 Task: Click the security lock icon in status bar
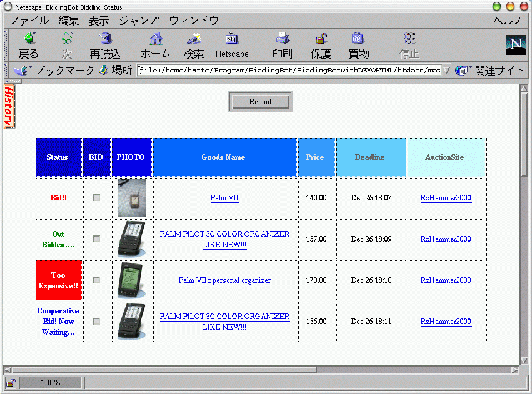pos(11,383)
